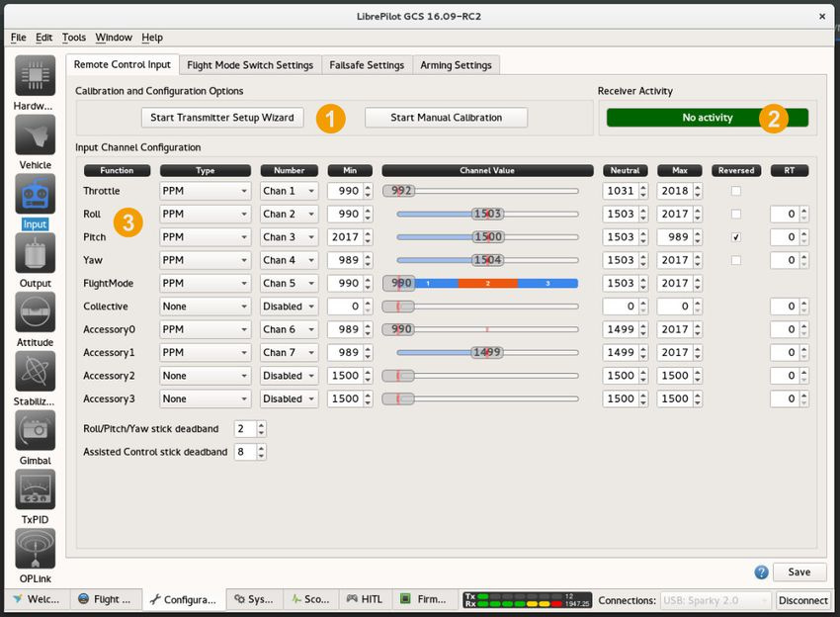This screenshot has width=840, height=617.
Task: Click the Accessory1 channel value slider
Action: 487,352
